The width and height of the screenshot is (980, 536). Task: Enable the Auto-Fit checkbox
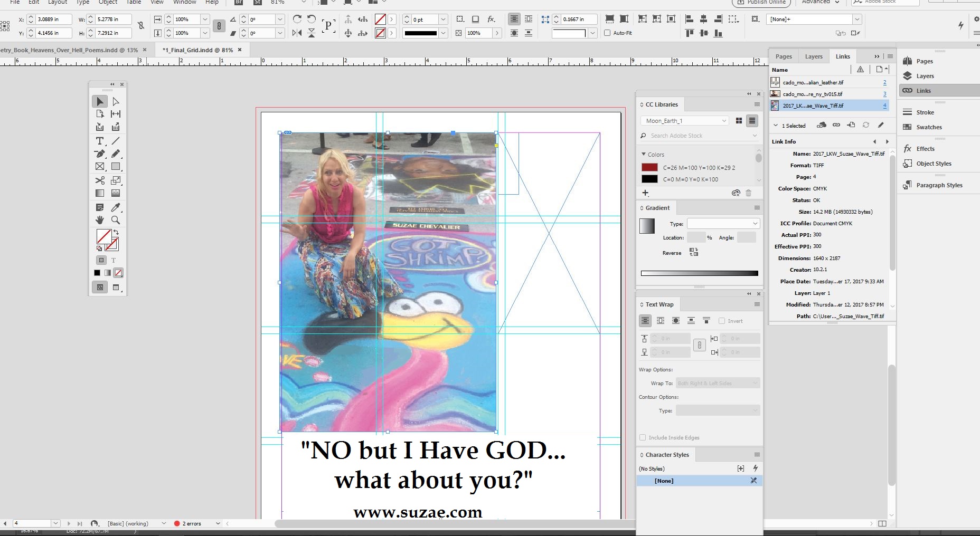coord(607,33)
